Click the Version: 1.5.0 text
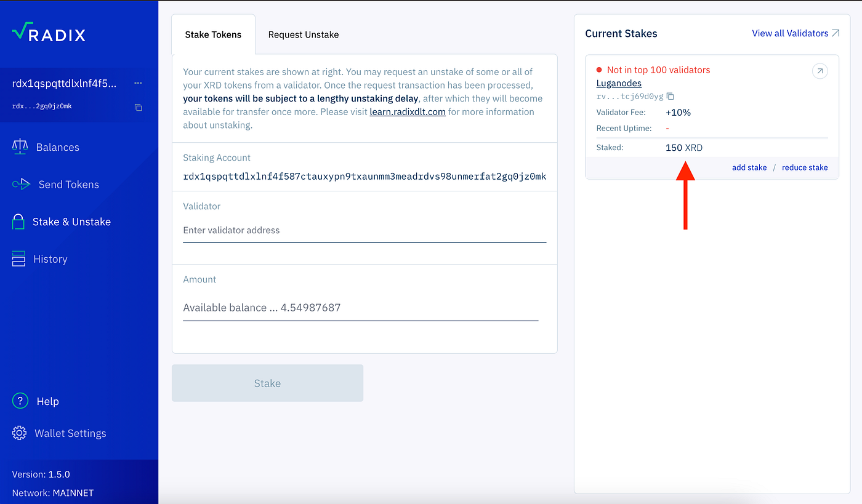Viewport: 862px width, 504px height. pyautogui.click(x=41, y=474)
